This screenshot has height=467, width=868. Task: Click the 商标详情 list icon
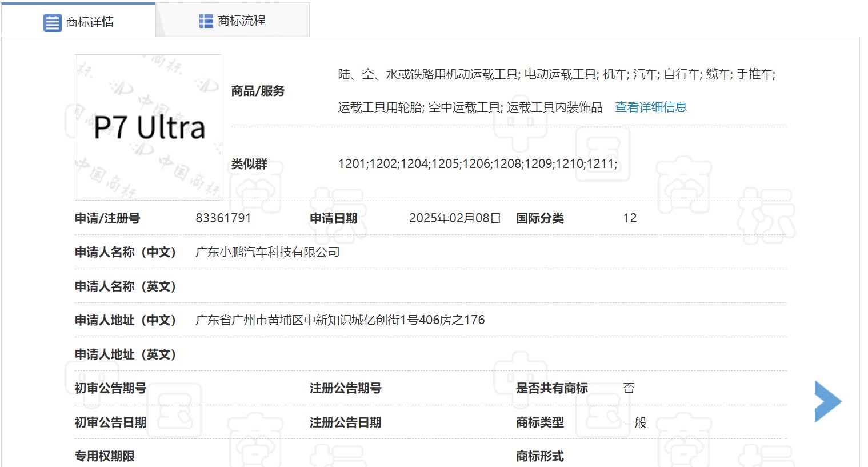pos(52,23)
